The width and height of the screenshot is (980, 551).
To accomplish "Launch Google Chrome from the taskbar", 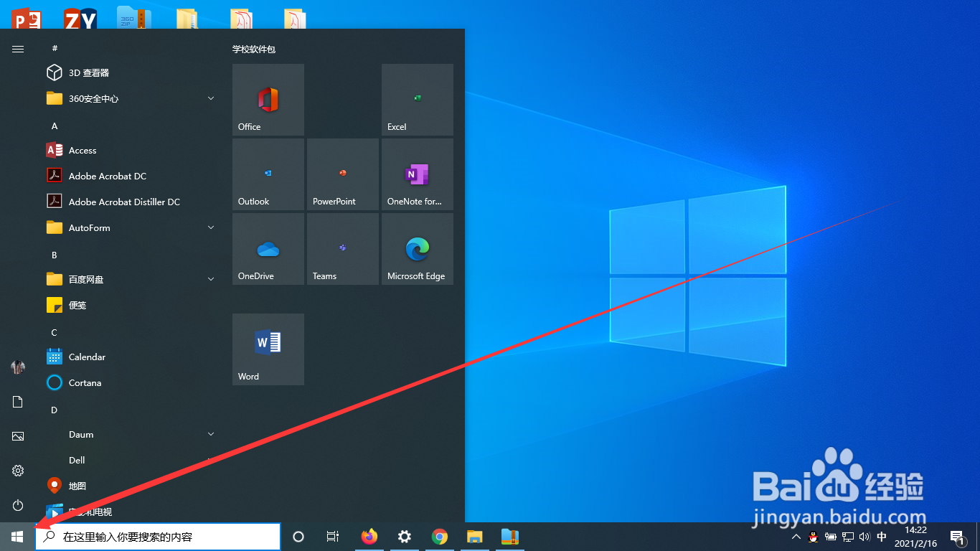I will click(440, 537).
